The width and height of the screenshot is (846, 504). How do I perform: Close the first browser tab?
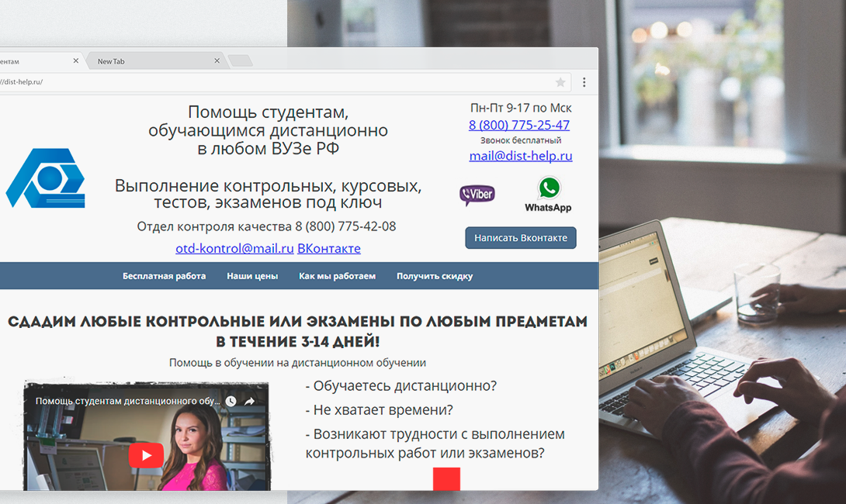(76, 61)
